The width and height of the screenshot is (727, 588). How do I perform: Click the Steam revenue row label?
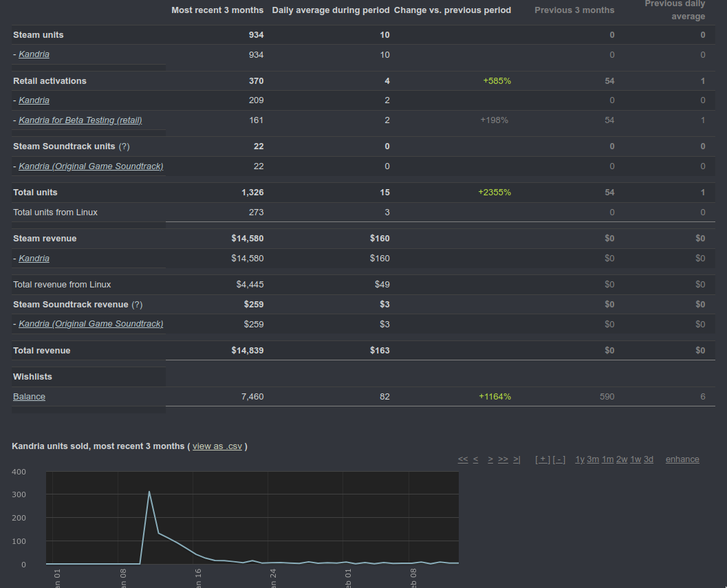45,239
